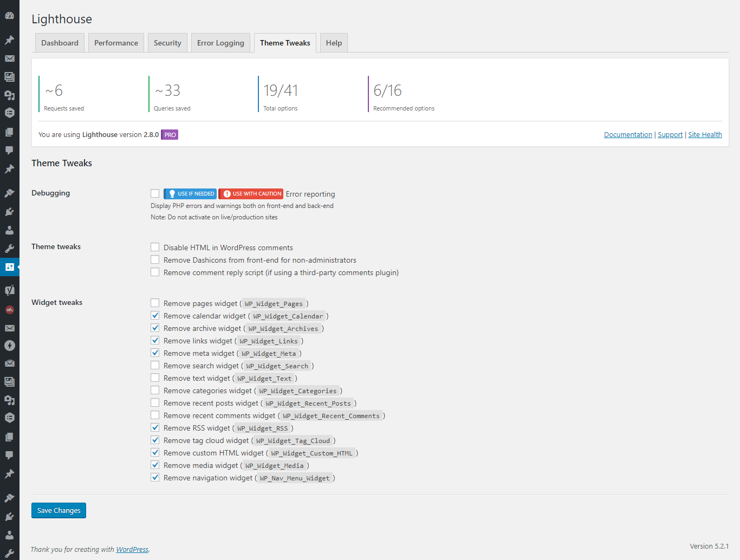Image resolution: width=740 pixels, height=560 pixels.
Task: Click the wrench icon directly above active Settings
Action: click(9, 249)
